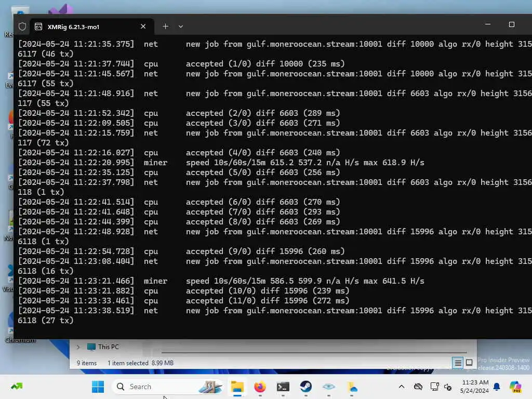This screenshot has height=399, width=532.
Task: Open File Explorer from the taskbar
Action: pos(237,387)
